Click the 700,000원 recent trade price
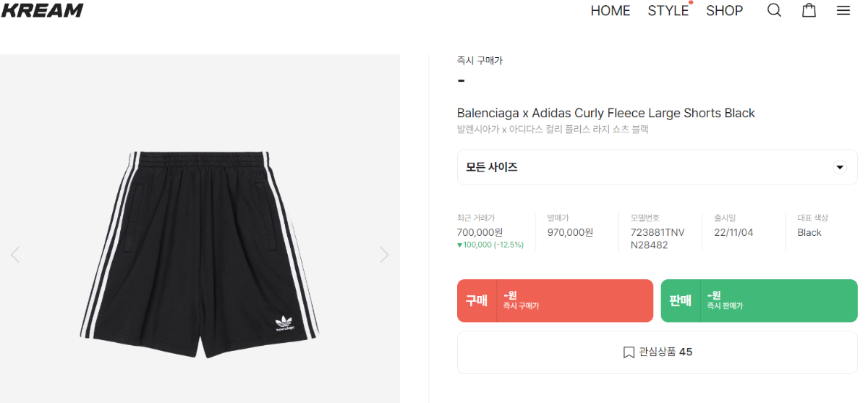 (x=480, y=232)
